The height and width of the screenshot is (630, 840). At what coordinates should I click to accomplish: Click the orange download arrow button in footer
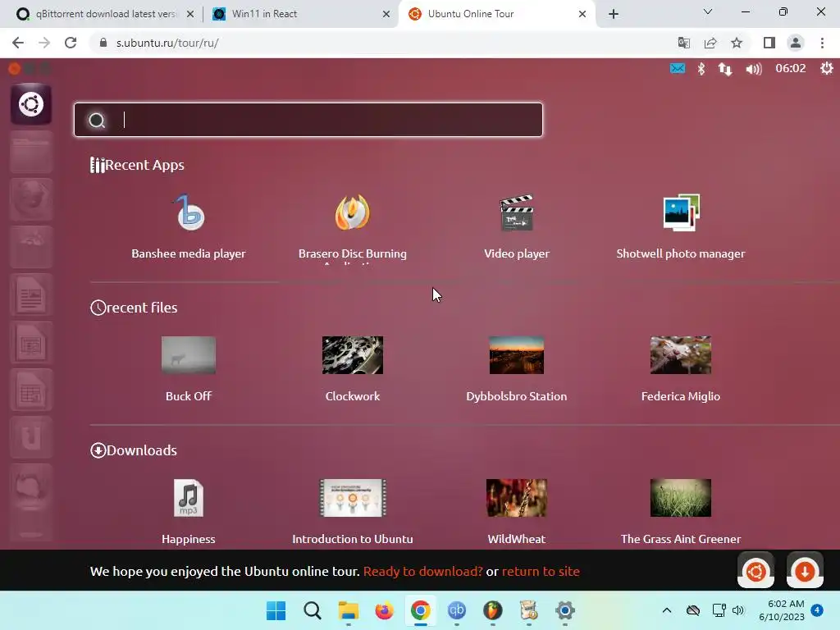(804, 571)
